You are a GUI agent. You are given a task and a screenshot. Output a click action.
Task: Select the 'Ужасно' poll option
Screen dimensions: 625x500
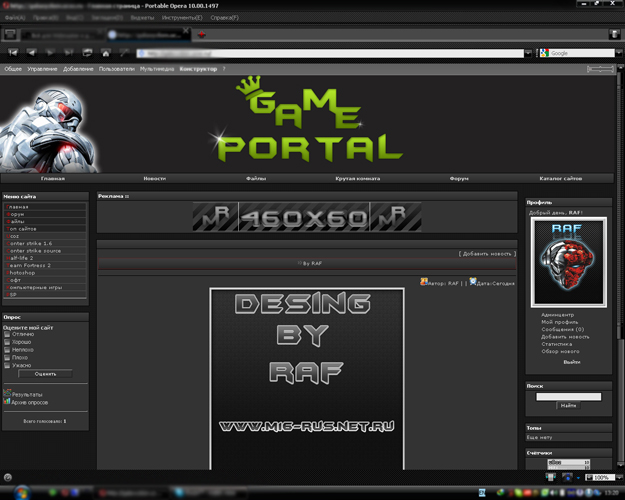point(8,364)
